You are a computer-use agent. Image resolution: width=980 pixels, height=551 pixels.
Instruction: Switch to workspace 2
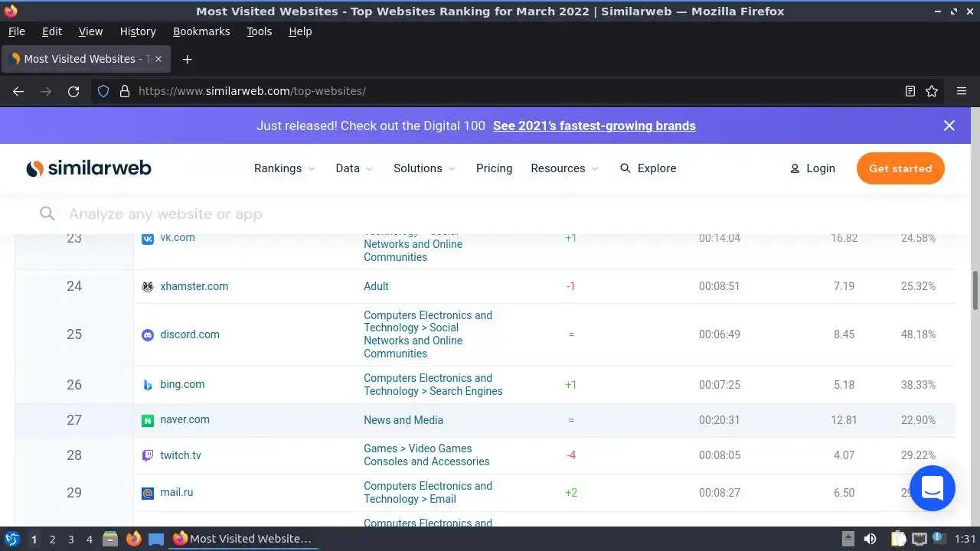click(x=52, y=539)
